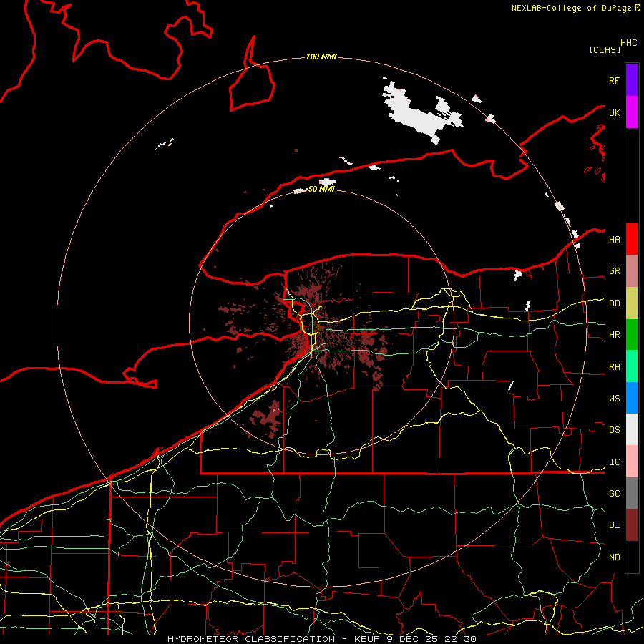Screen dimensions: 644x644
Task: Click the BD yellow legend swatch
Action: (x=632, y=303)
